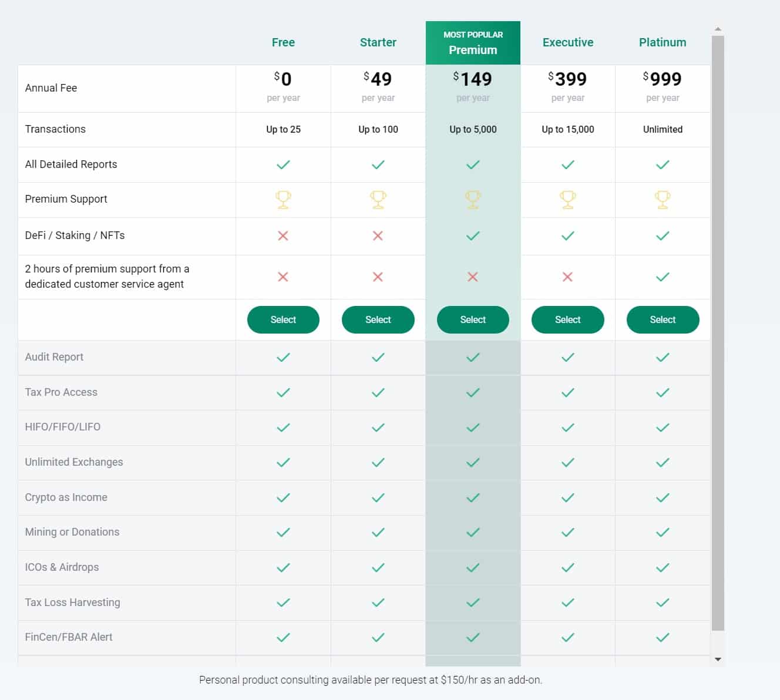Click the Audit Report checkmark under Free
This screenshot has height=700, width=780.
pos(283,357)
